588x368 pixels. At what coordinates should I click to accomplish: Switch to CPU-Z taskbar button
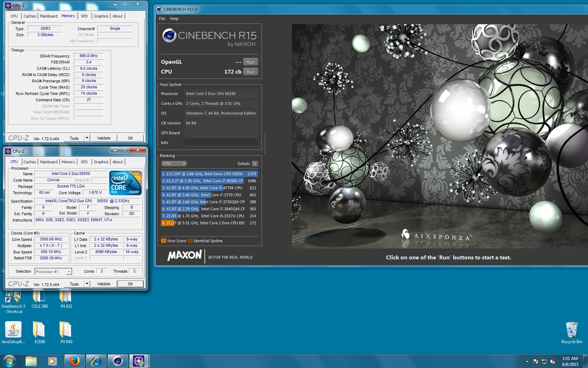click(x=139, y=361)
